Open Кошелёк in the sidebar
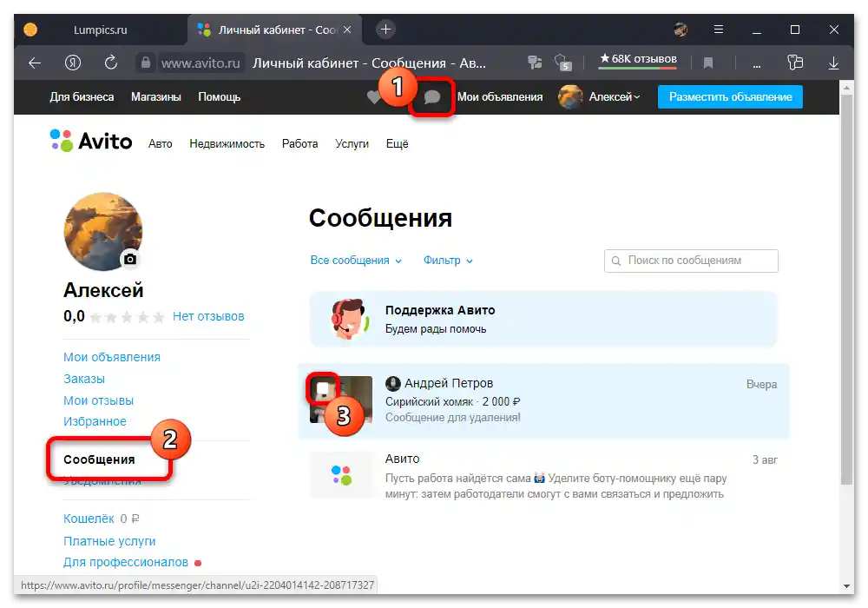Screen dimensions: 868x608 [x=89, y=519]
